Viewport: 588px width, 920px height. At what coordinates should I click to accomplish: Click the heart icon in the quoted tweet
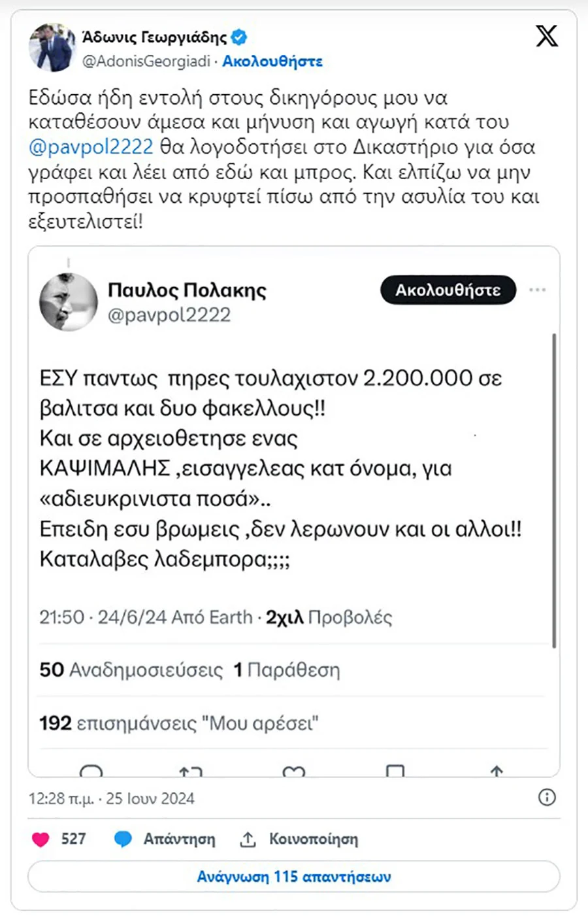pyautogui.click(x=293, y=772)
